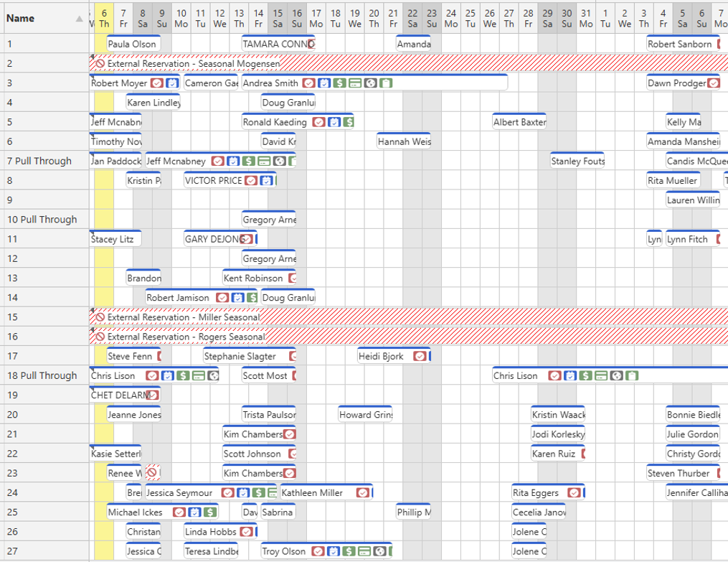
Task: Click the red check icon next to VICTOR PRICE
Action: point(251,181)
